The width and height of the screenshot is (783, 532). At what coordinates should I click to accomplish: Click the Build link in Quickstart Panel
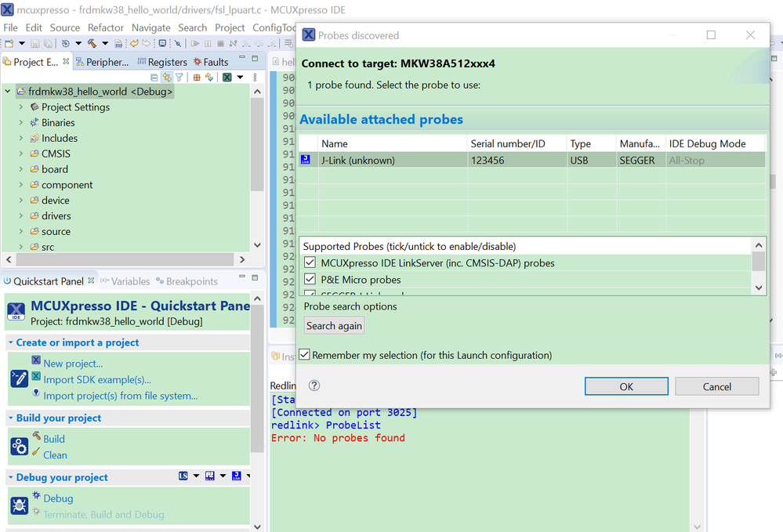coord(54,439)
